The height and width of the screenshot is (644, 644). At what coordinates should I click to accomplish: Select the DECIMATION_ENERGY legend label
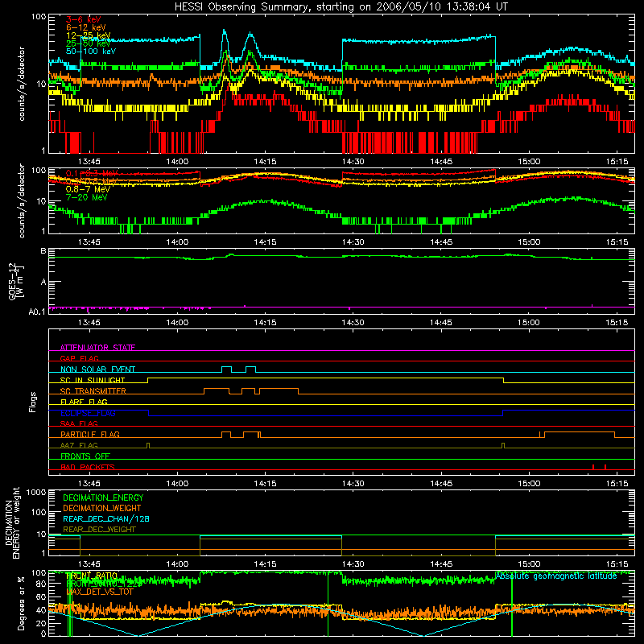point(103,497)
